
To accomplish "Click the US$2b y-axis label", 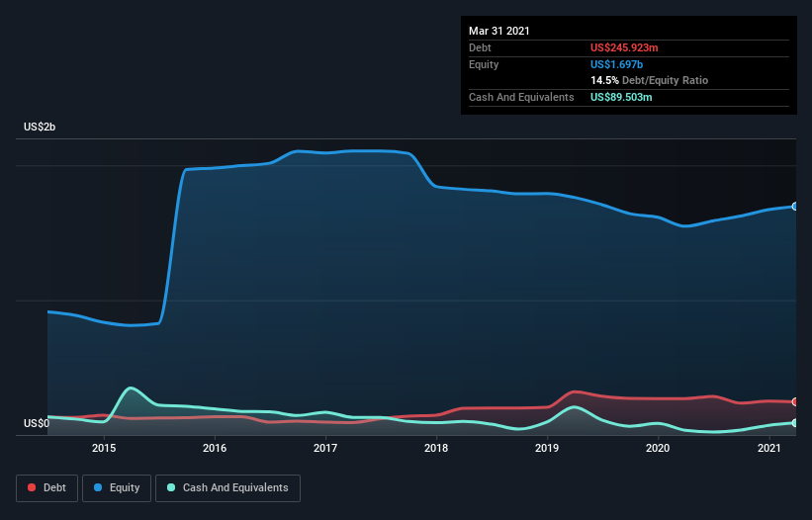I will (x=40, y=127).
